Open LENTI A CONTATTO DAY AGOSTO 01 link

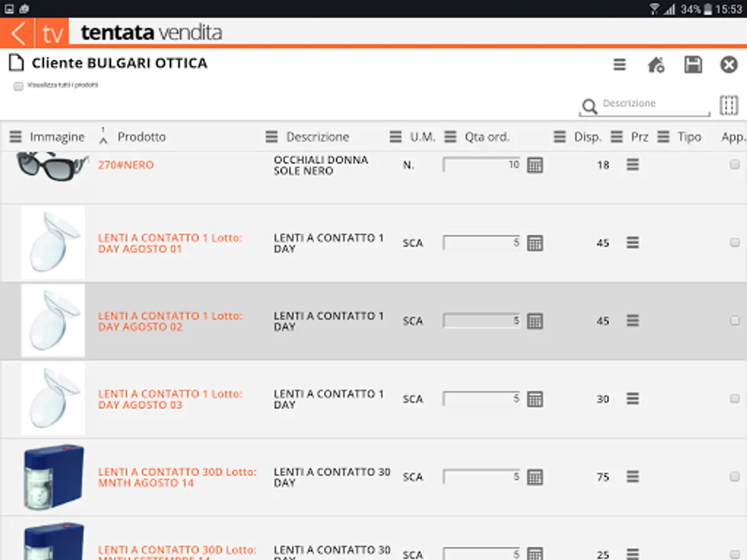170,243
